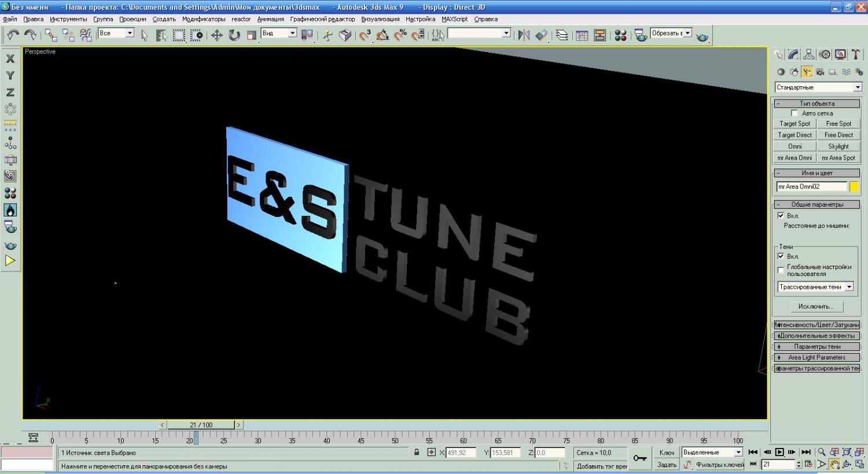The width and height of the screenshot is (868, 474).
Task: Expand the Area Light Parameters rollout
Action: [817, 357]
